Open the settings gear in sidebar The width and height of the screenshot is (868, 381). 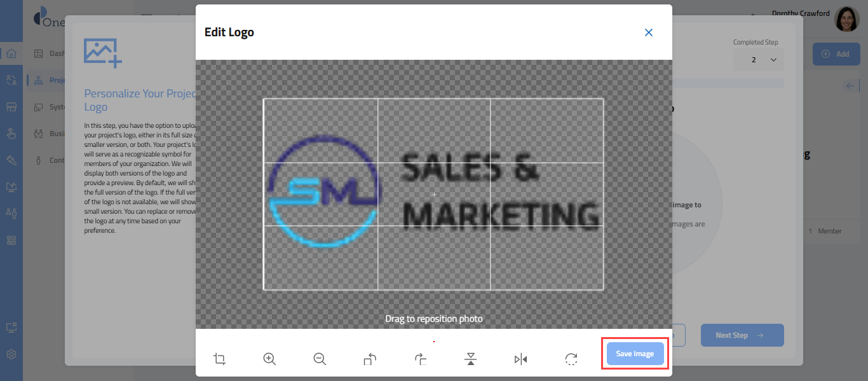[x=11, y=354]
